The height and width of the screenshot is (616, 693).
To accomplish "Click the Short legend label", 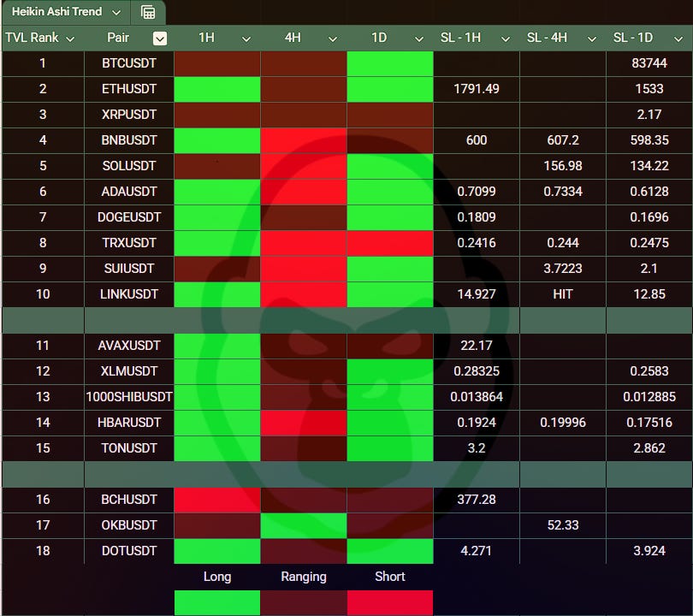I will 390,577.
